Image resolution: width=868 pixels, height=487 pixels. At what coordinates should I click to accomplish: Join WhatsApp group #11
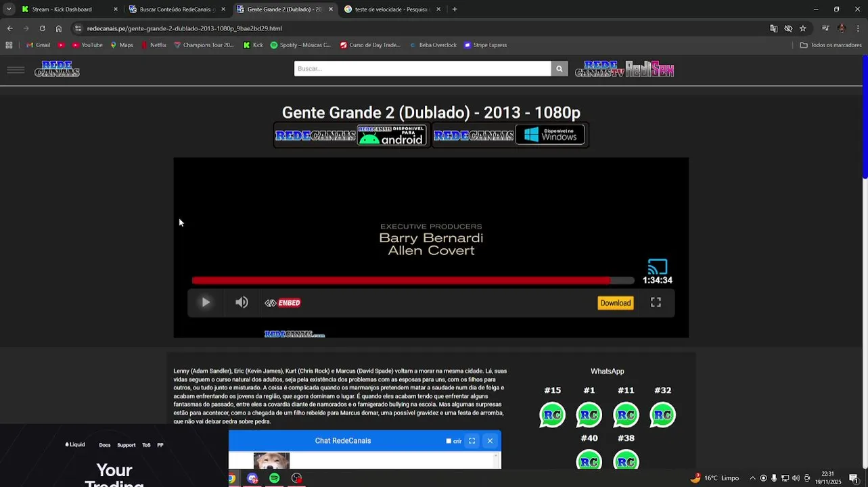pyautogui.click(x=626, y=415)
